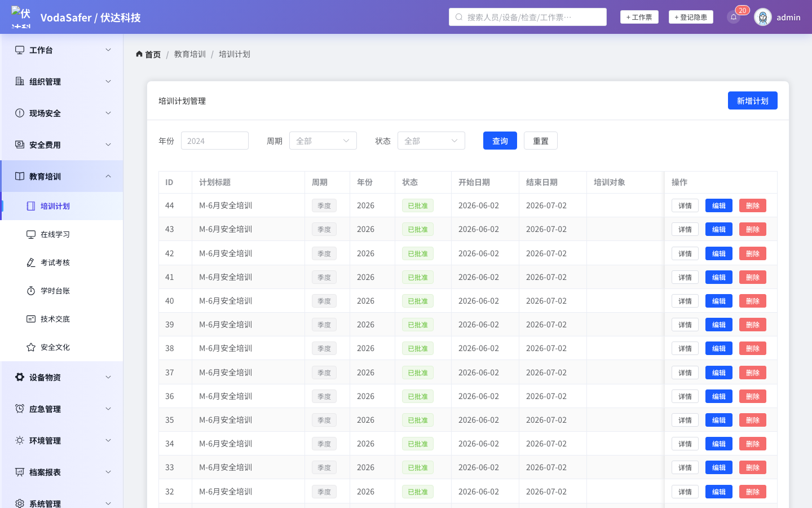Open 安全文化 star icon in sidebar
Image resolution: width=812 pixels, height=508 pixels.
[x=31, y=347]
